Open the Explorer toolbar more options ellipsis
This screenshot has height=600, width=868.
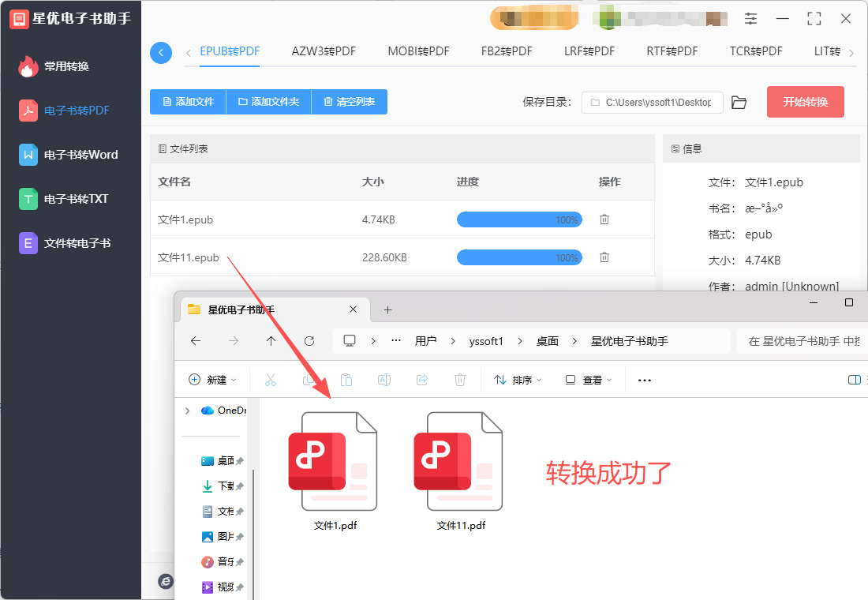pyautogui.click(x=645, y=380)
